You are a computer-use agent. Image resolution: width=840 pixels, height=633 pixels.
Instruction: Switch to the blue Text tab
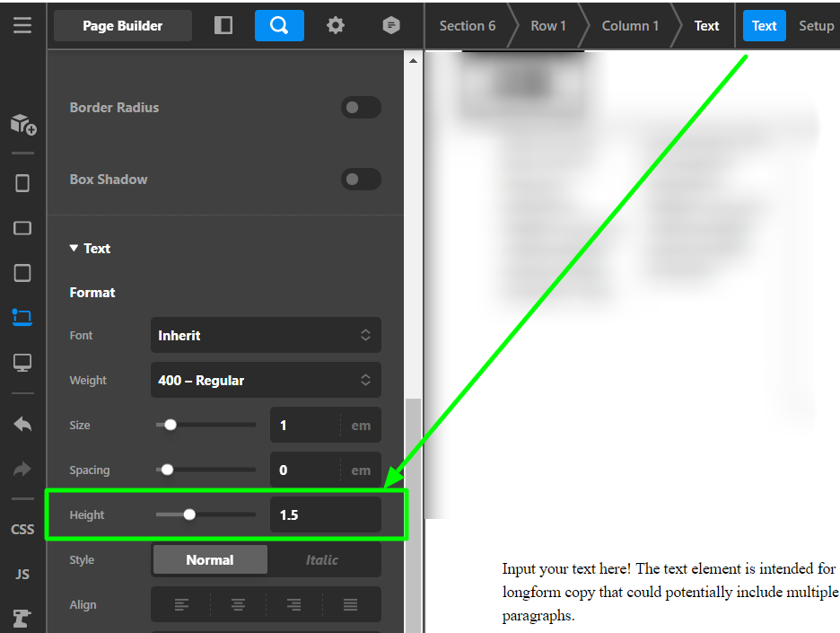pos(764,25)
